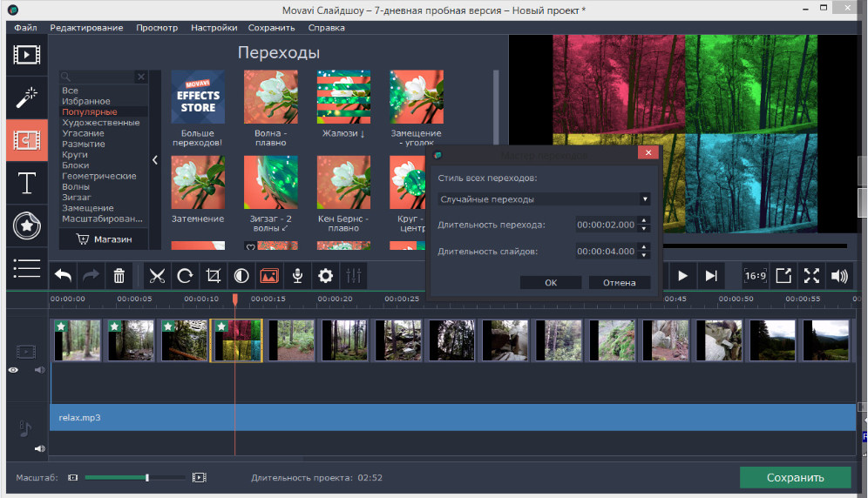Viewport: 868px width, 498px height.
Task: Zoom in timeline scale icon
Action: [200, 477]
